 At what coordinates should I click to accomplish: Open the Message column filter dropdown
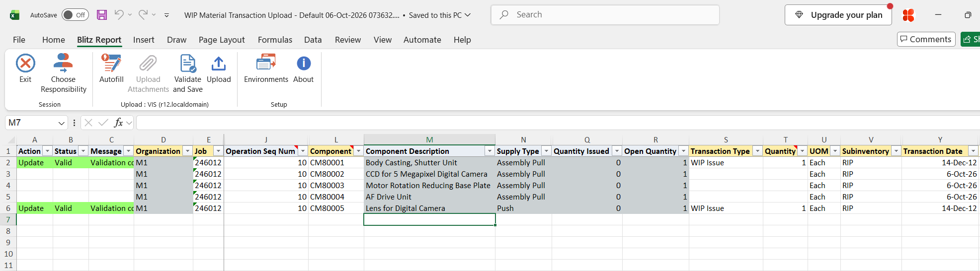tap(128, 151)
